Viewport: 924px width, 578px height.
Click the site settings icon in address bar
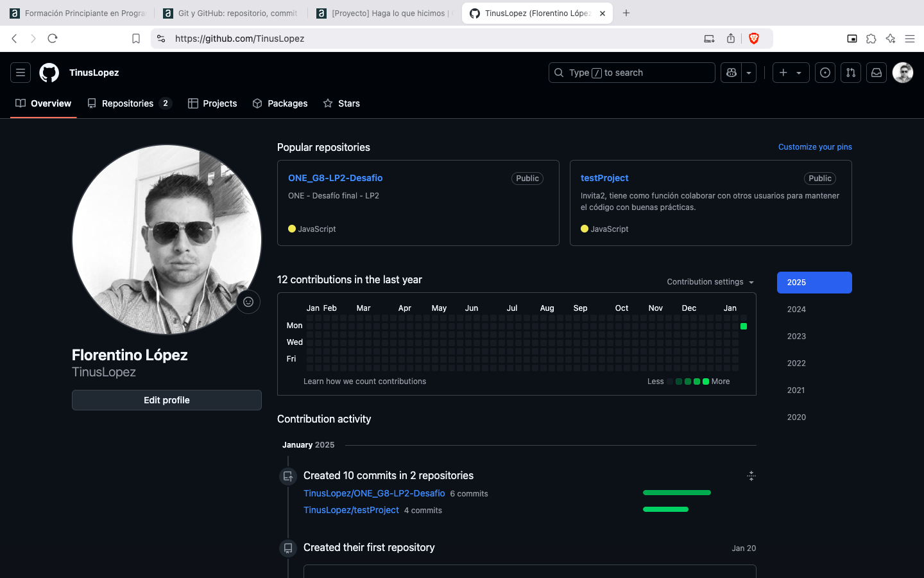161,39
